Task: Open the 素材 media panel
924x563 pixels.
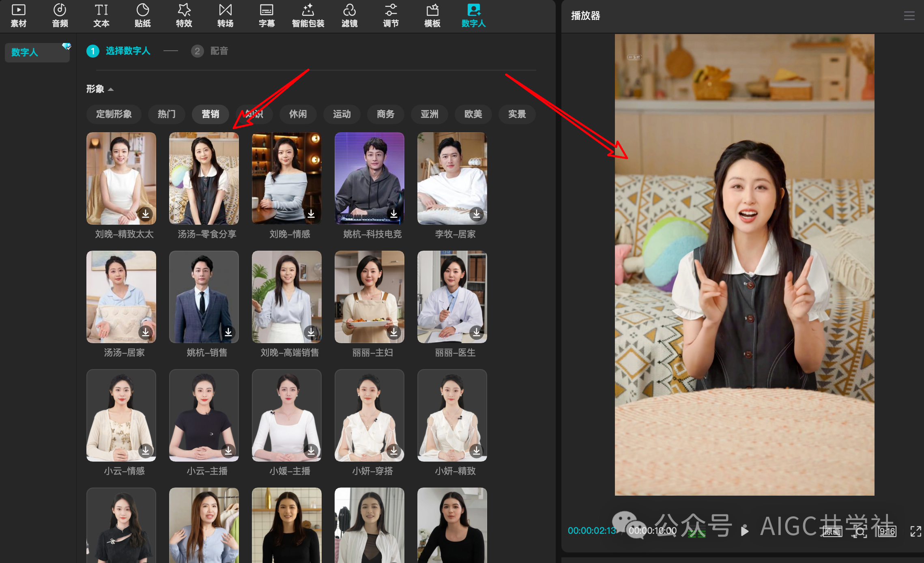Action: click(x=19, y=15)
